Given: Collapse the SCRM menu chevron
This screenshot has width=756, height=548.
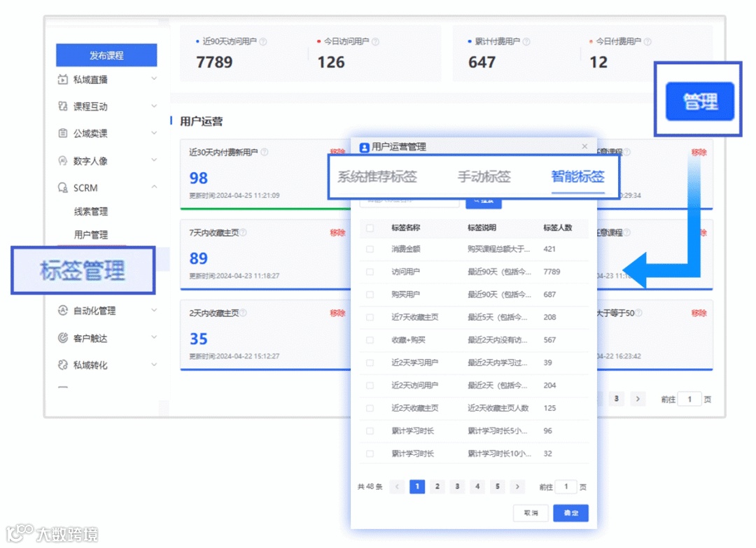Looking at the screenshot, I should tap(154, 188).
